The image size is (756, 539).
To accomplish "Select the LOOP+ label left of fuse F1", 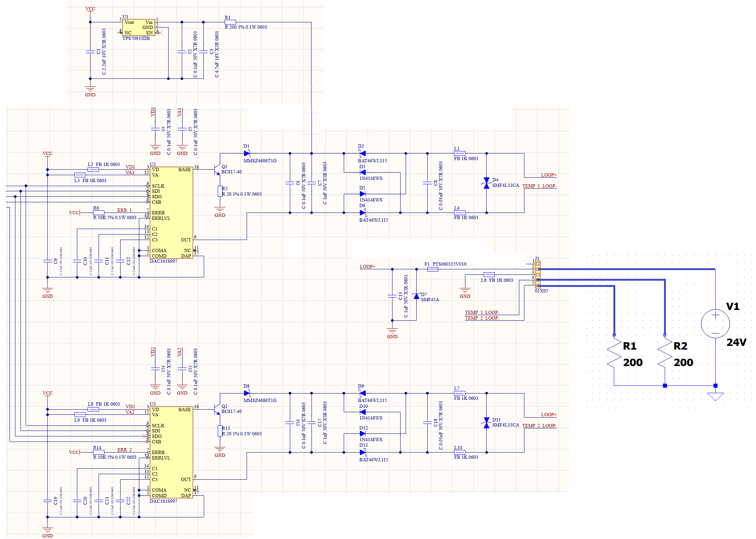I will click(x=368, y=266).
